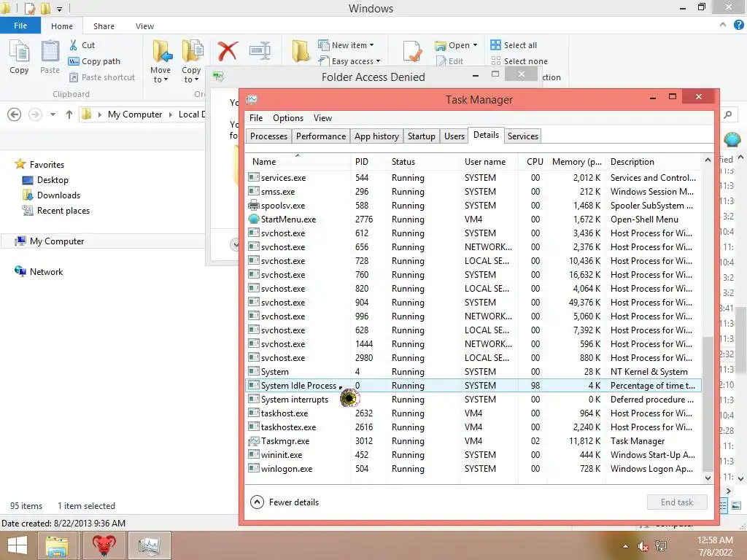This screenshot has height=560, width=747.
Task: Switch to the Startup tab
Action: 421,136
